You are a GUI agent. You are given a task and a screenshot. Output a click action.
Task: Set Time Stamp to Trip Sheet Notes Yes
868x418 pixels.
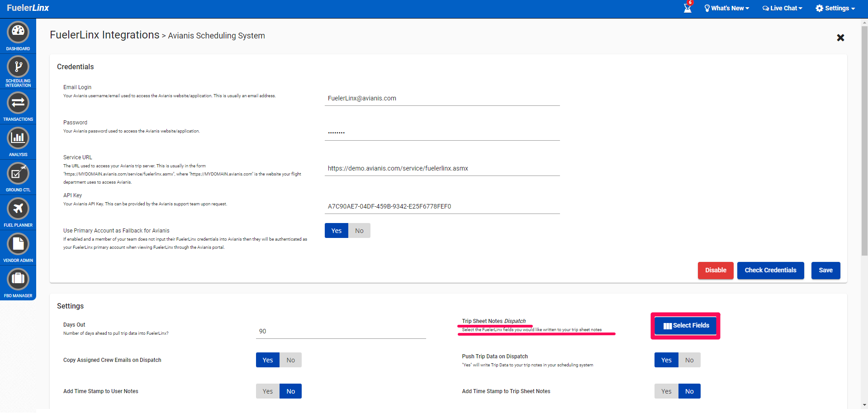point(666,391)
